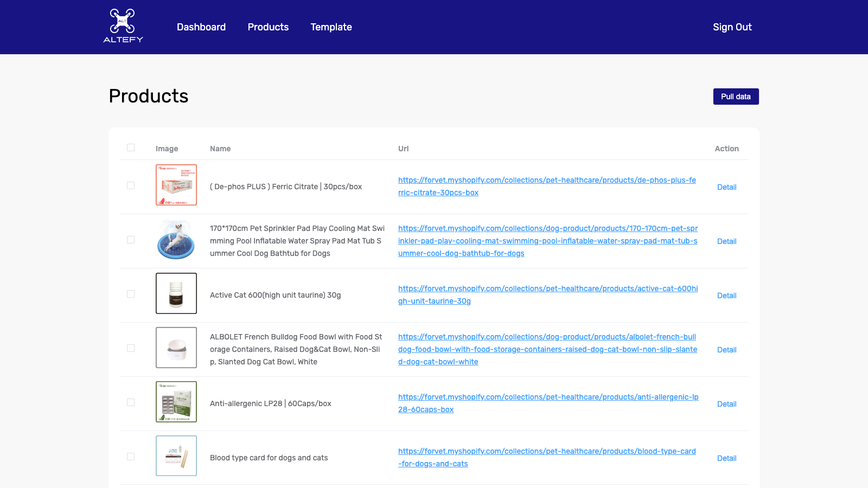Open the Template page
868x488 pixels.
[x=331, y=27]
